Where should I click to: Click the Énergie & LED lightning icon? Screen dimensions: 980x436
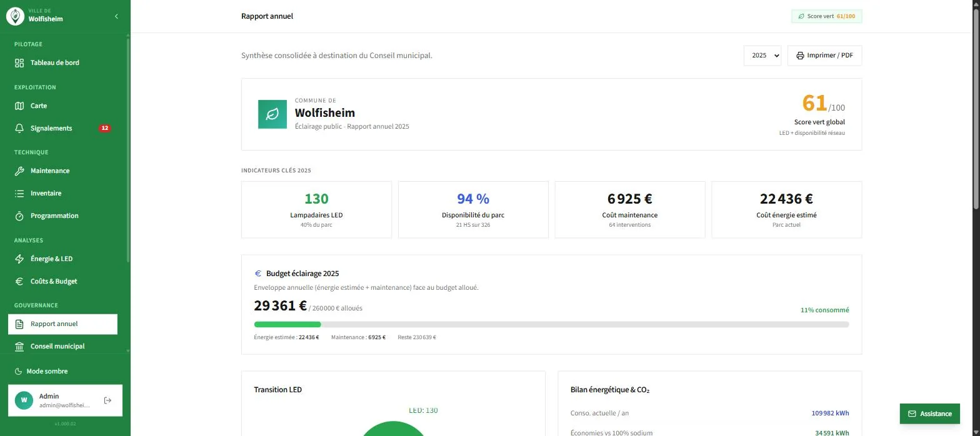coord(19,259)
